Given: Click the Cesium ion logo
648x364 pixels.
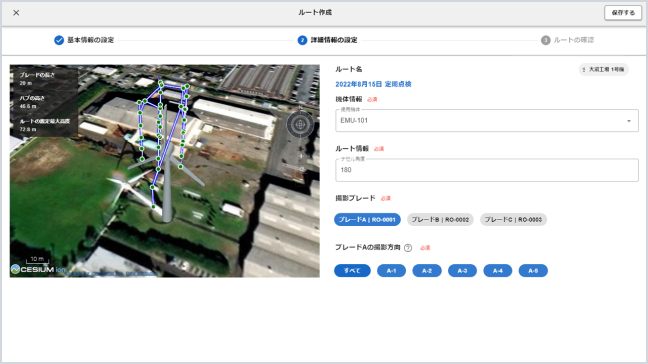Looking at the screenshot, I should pyautogui.click(x=38, y=269).
